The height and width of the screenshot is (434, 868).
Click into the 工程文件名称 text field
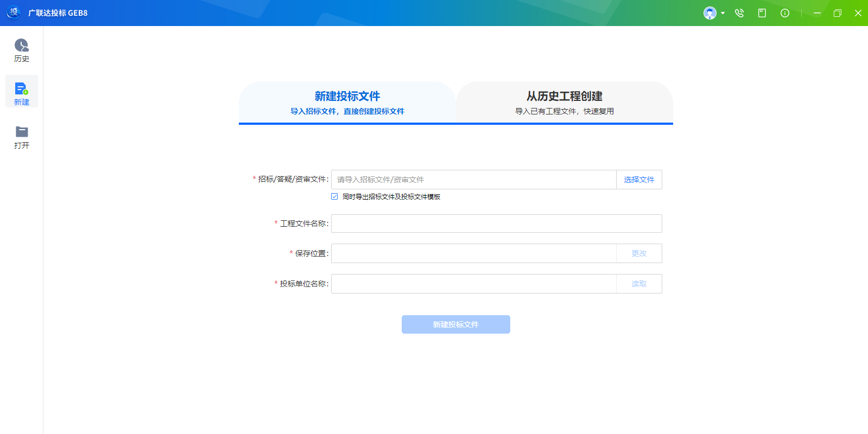496,224
